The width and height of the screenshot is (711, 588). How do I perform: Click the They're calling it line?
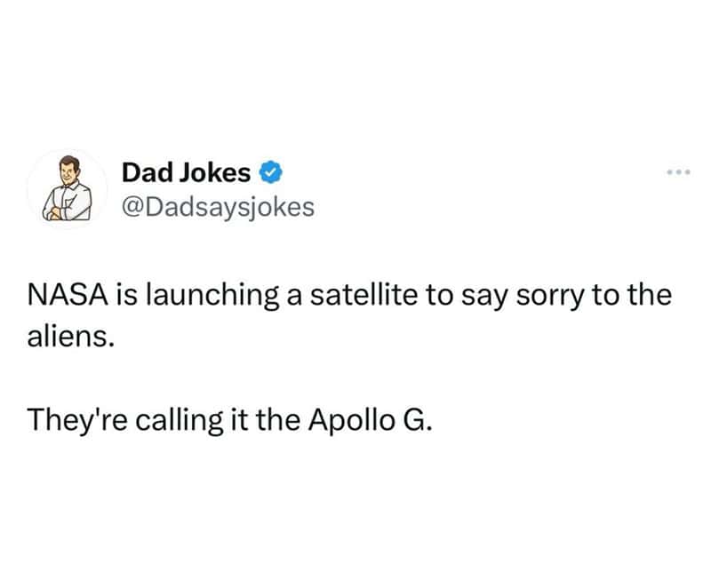(x=229, y=420)
